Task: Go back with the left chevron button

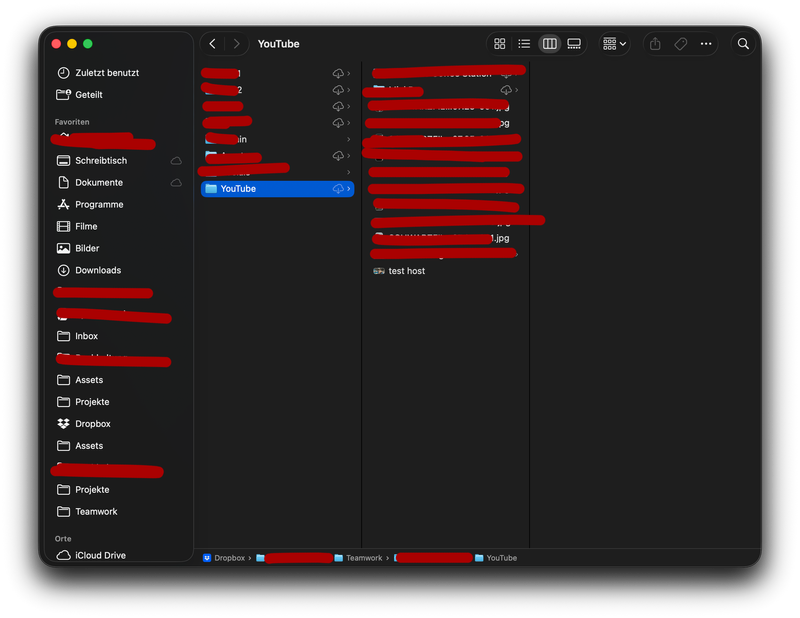Action: [x=212, y=44]
